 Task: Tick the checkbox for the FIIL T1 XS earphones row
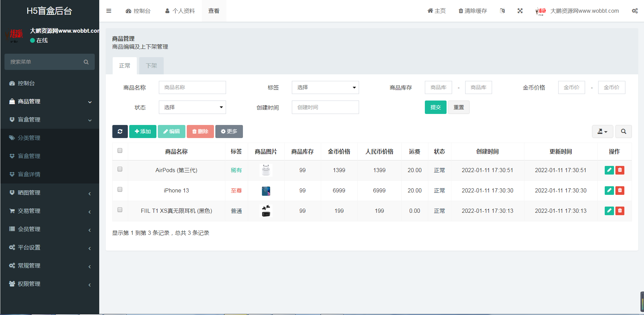pyautogui.click(x=120, y=210)
